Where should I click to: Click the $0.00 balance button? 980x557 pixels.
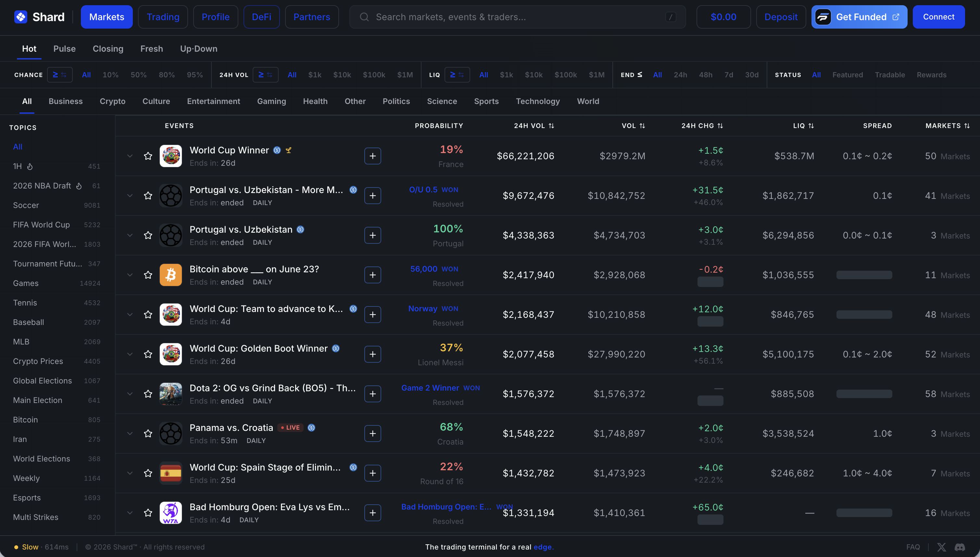tap(723, 17)
